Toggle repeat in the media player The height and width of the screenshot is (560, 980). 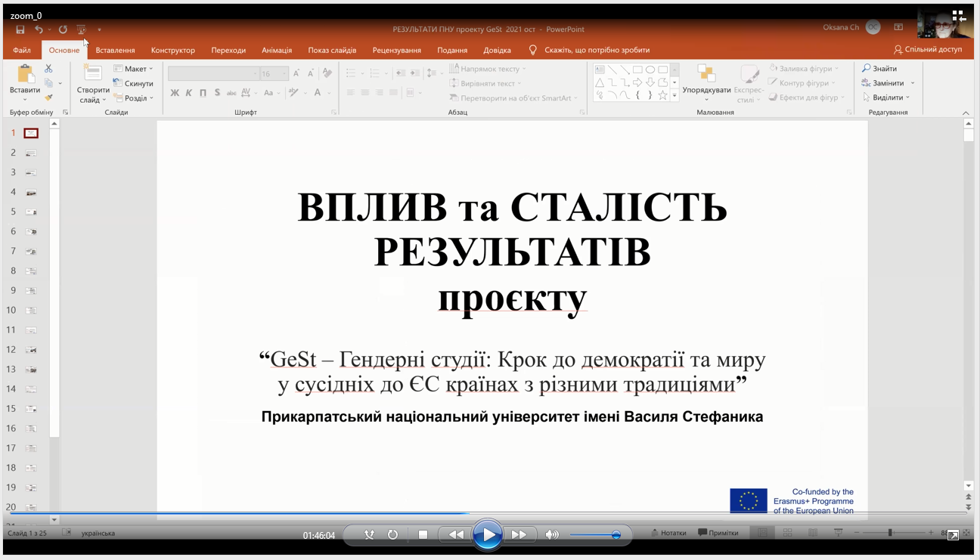pyautogui.click(x=392, y=534)
